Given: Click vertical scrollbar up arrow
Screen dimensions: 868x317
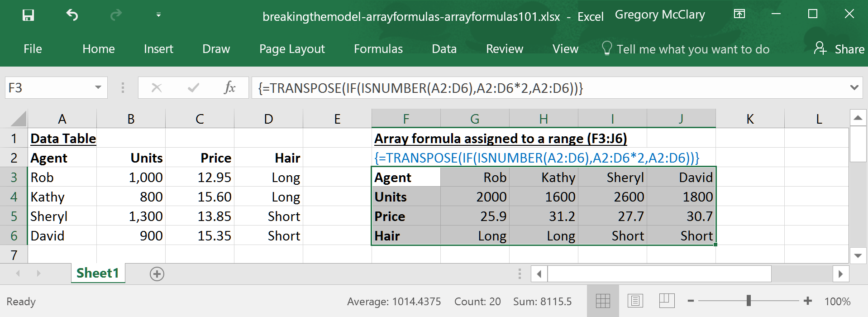Looking at the screenshot, I should tap(858, 118).
